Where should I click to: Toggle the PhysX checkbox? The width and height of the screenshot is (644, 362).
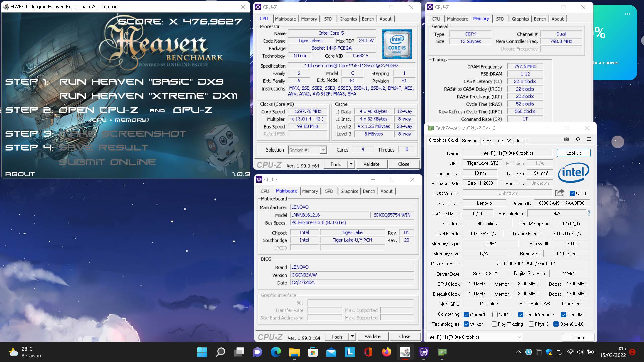tap(531, 324)
